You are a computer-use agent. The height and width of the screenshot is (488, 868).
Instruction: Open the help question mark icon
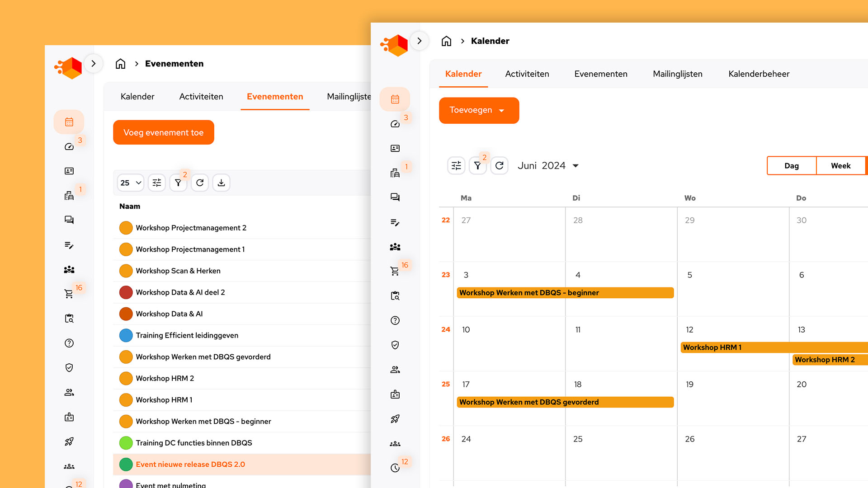tap(395, 320)
